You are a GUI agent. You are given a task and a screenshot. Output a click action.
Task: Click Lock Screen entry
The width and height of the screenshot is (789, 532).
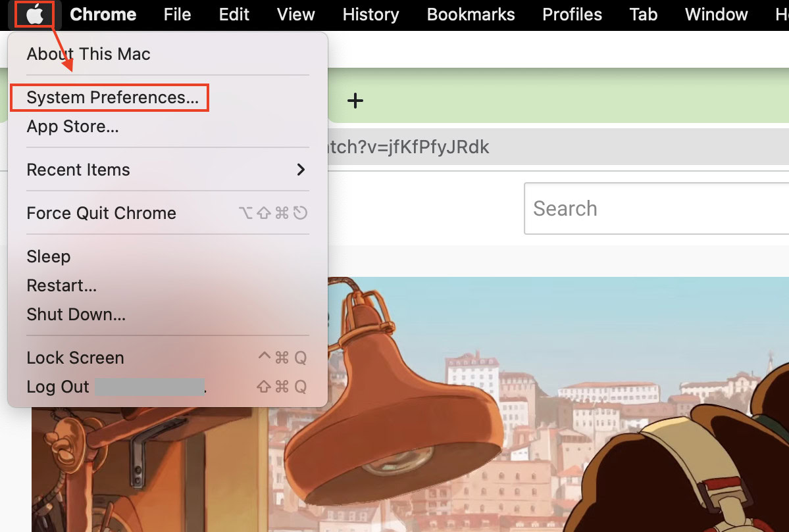[75, 358]
